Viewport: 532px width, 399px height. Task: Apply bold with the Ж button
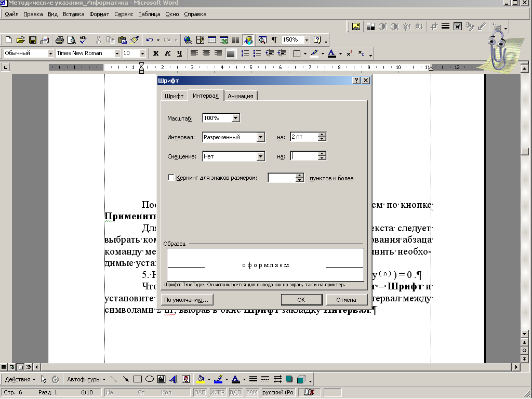(156, 54)
